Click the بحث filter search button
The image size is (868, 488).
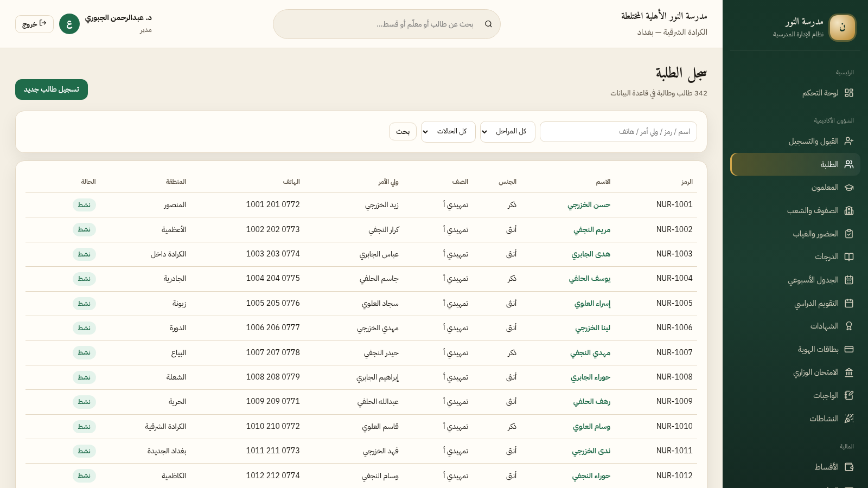[x=403, y=132]
